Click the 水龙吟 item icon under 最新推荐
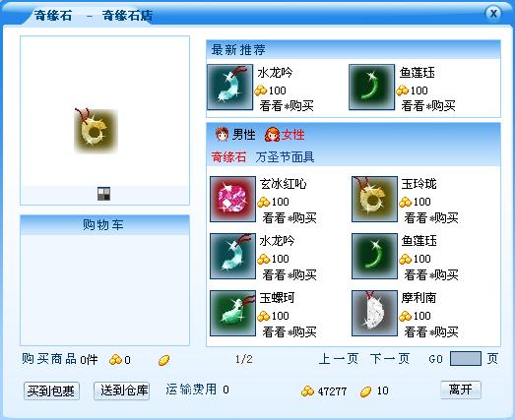Viewport: 515px width, 420px height. pyautogui.click(x=229, y=87)
